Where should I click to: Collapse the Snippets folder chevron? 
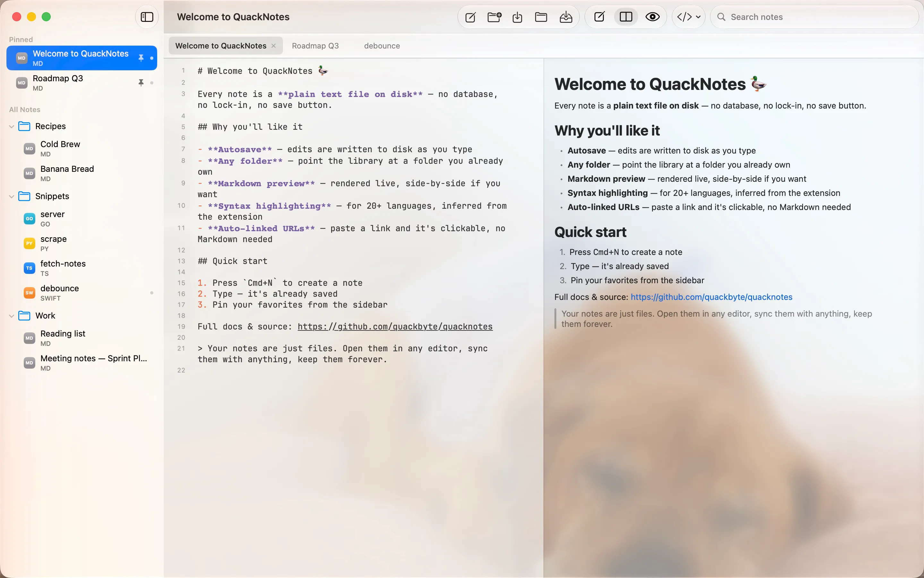(12, 197)
